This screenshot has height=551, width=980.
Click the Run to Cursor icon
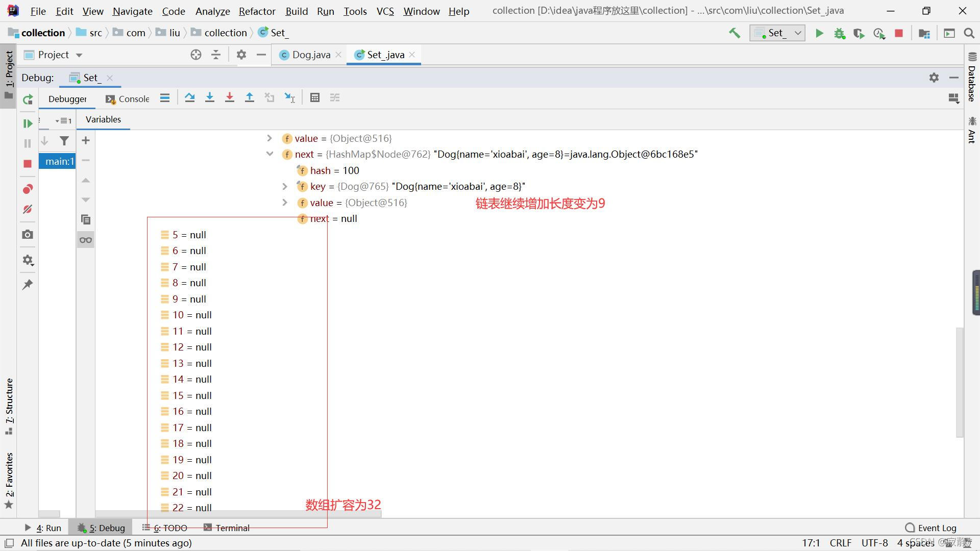[x=289, y=97]
